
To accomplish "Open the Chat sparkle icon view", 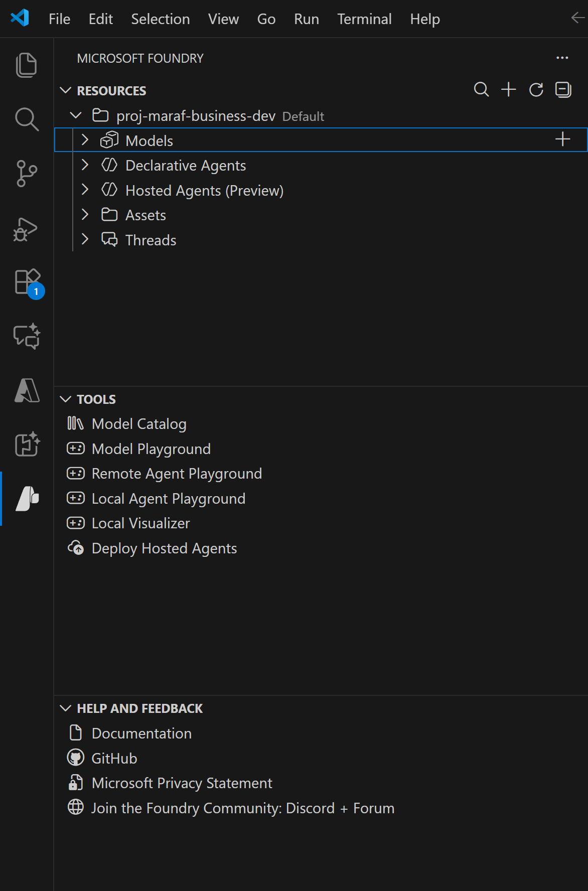I will click(x=26, y=336).
